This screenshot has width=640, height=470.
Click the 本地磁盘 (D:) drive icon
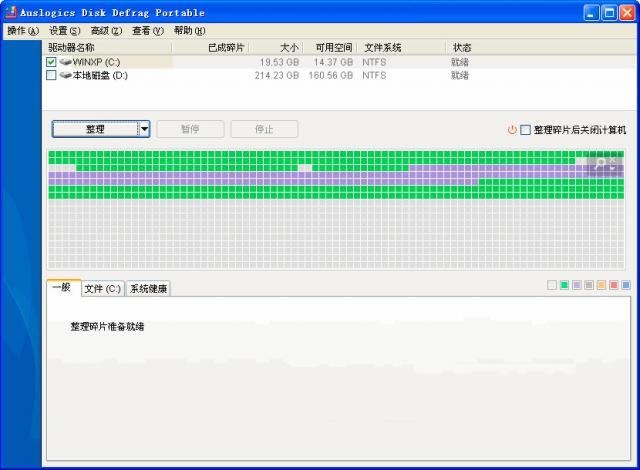click(x=65, y=75)
